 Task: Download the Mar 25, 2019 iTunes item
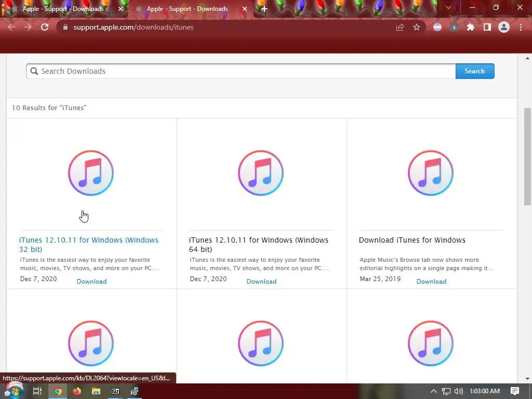click(431, 282)
